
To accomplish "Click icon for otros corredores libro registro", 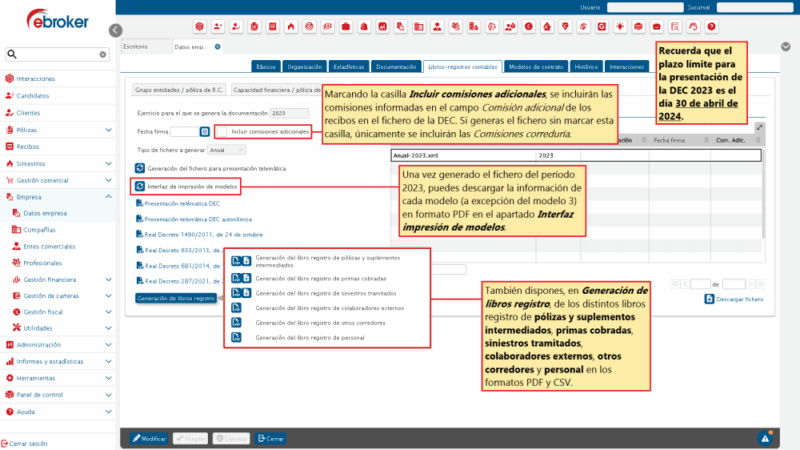I will click(x=236, y=322).
